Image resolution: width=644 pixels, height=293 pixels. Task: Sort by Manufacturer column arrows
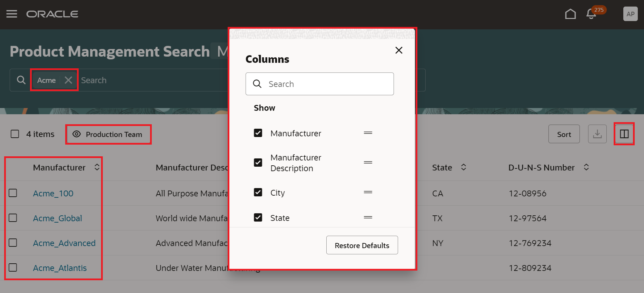pos(97,167)
